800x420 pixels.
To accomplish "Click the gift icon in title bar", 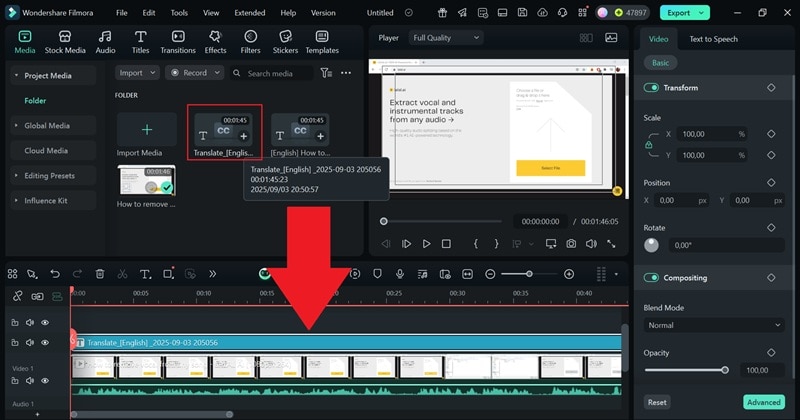I will [x=442, y=13].
